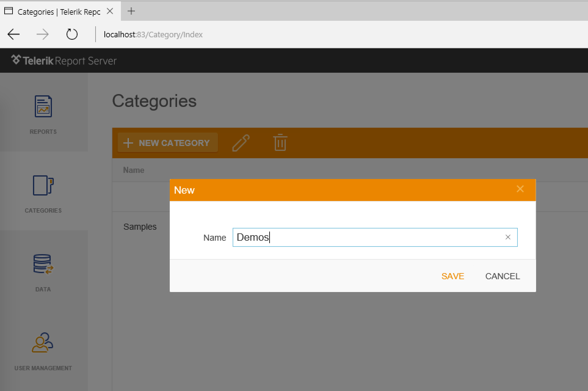Clear the Name field with the X icon
588x391 pixels.
click(508, 237)
